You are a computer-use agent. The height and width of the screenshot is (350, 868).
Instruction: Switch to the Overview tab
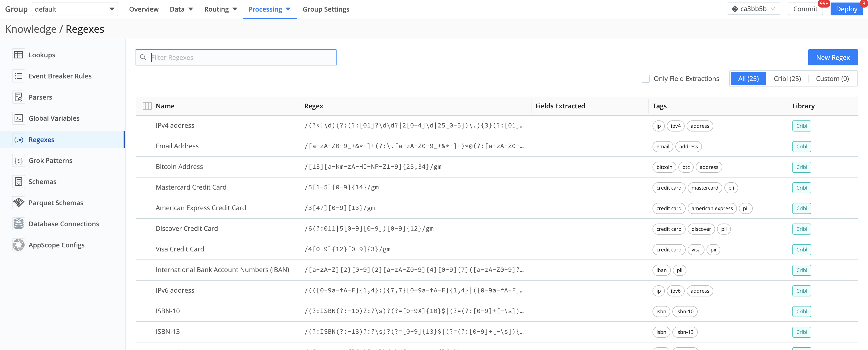point(144,9)
